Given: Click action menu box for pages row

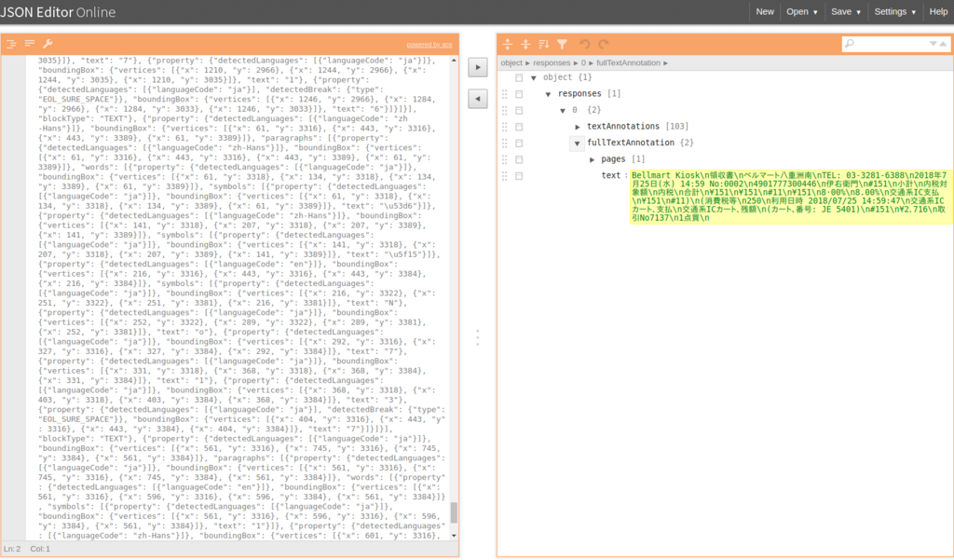Looking at the screenshot, I should (519, 159).
